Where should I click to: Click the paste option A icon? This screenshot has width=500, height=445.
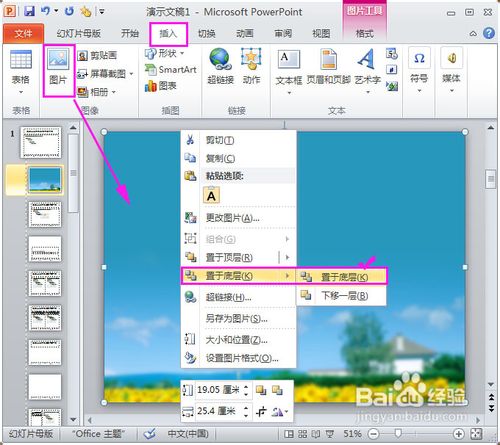point(211,196)
